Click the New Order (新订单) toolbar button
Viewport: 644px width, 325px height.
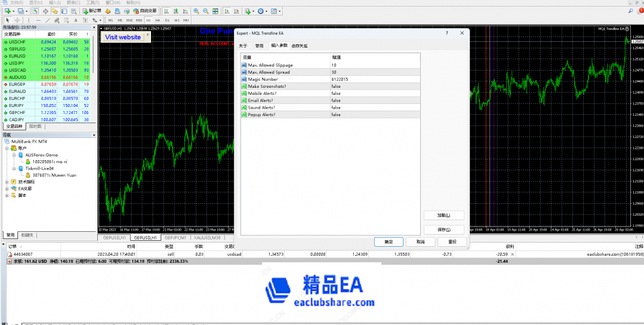click(91, 11)
